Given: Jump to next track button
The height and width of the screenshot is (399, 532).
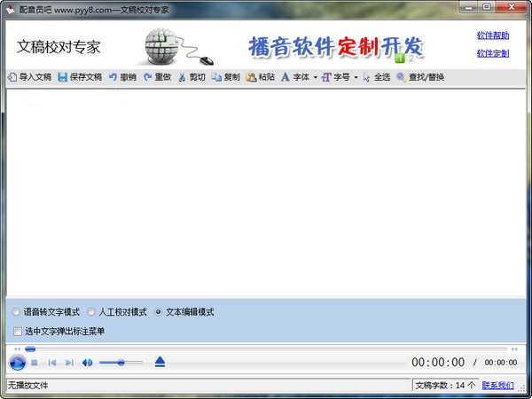Looking at the screenshot, I should tap(69, 363).
